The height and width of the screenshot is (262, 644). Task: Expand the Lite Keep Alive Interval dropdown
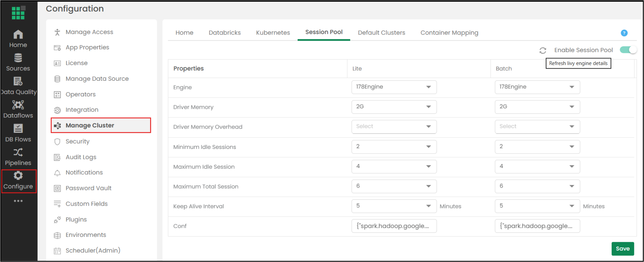coord(394,206)
